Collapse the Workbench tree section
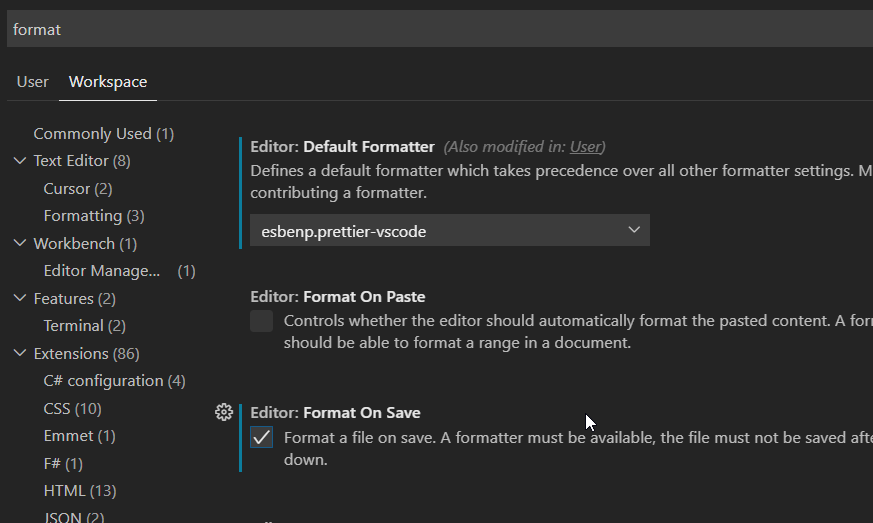 pos(19,243)
